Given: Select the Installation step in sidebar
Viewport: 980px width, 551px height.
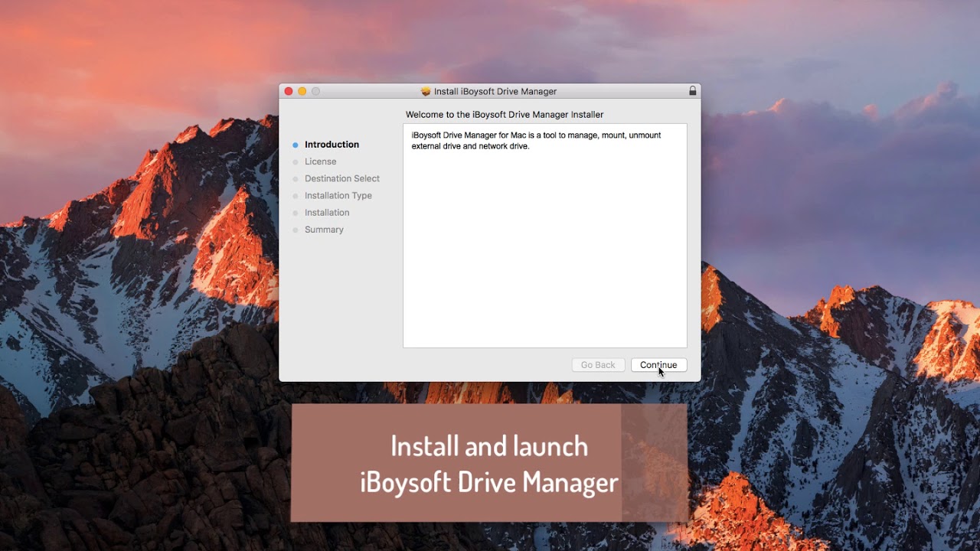Looking at the screenshot, I should [x=327, y=213].
